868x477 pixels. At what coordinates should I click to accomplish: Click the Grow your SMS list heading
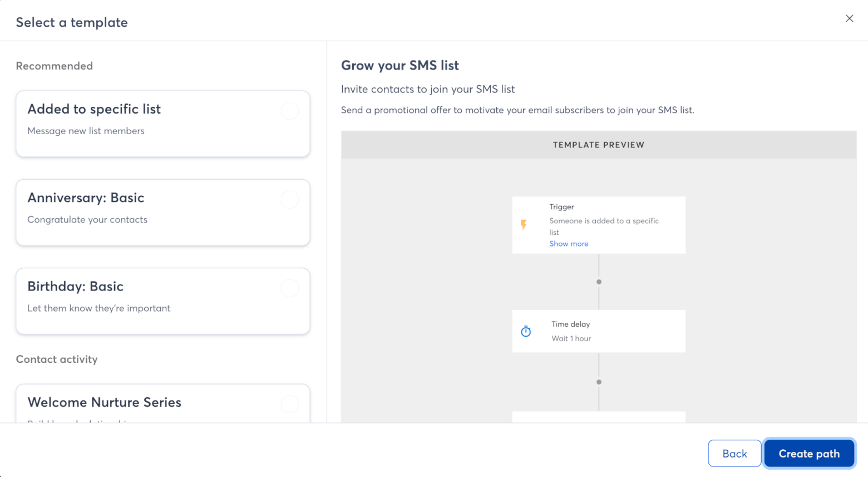click(x=400, y=66)
